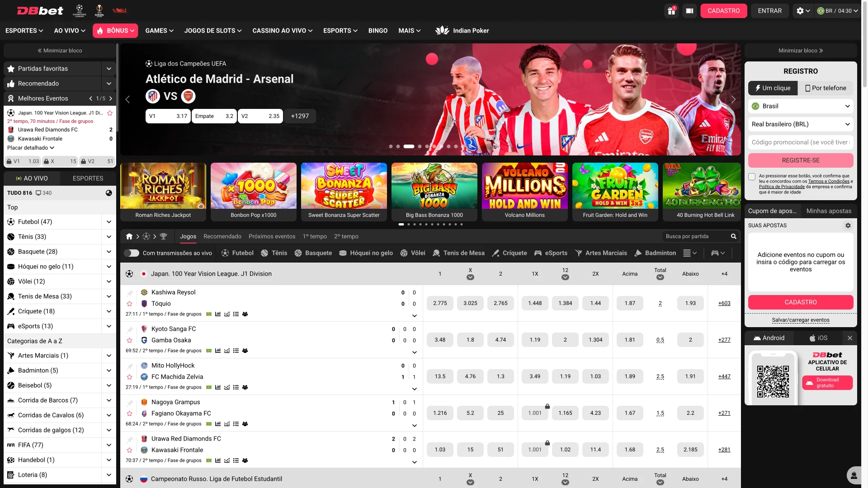Select first slots carousel pagination dot
The width and height of the screenshot is (868, 488).
tap(401, 225)
